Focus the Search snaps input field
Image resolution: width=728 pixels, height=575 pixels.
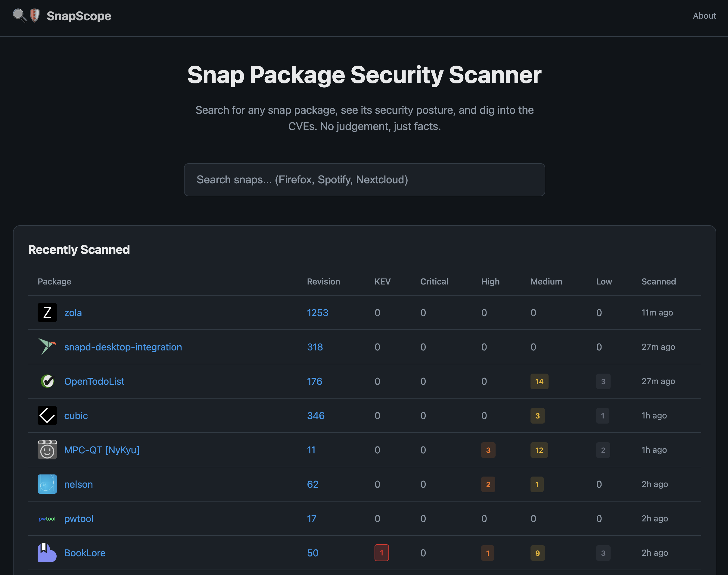click(x=364, y=180)
